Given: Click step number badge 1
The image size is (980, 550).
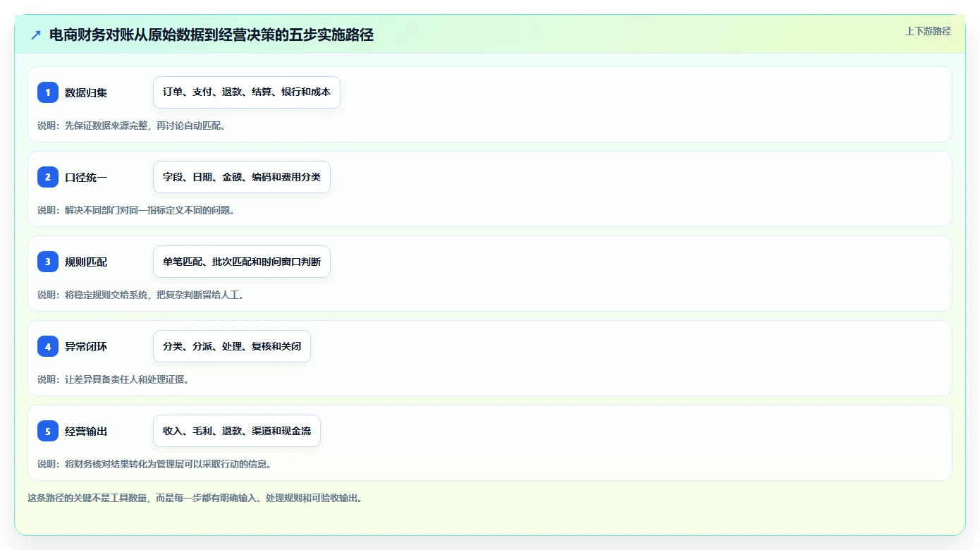Looking at the screenshot, I should click(48, 92).
